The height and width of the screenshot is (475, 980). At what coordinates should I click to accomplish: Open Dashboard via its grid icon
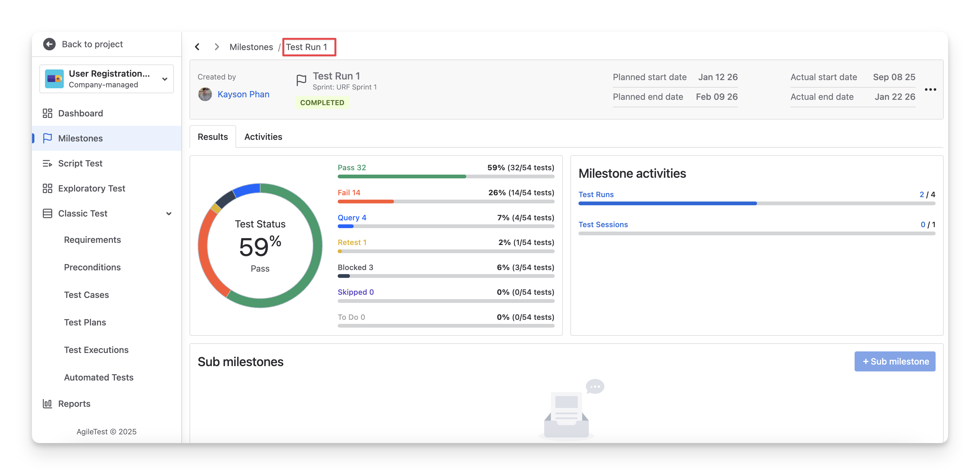[47, 113]
